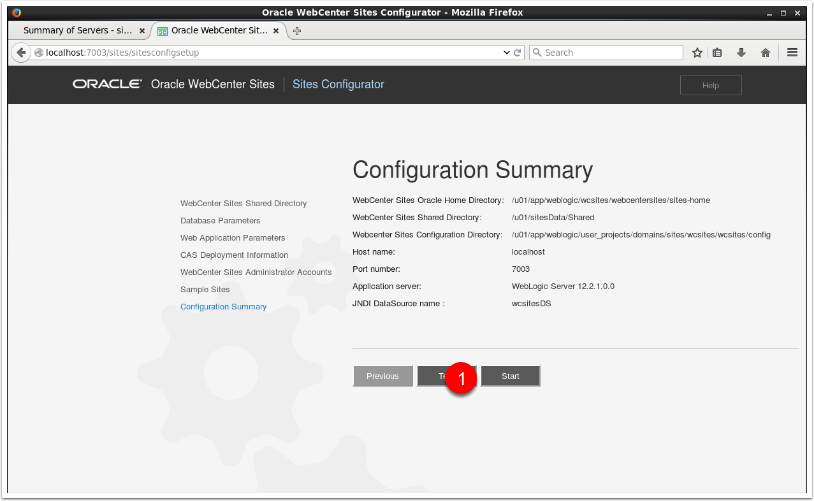The image size is (814, 501).
Task: Bookmark this page with the star icon
Action: (697, 52)
